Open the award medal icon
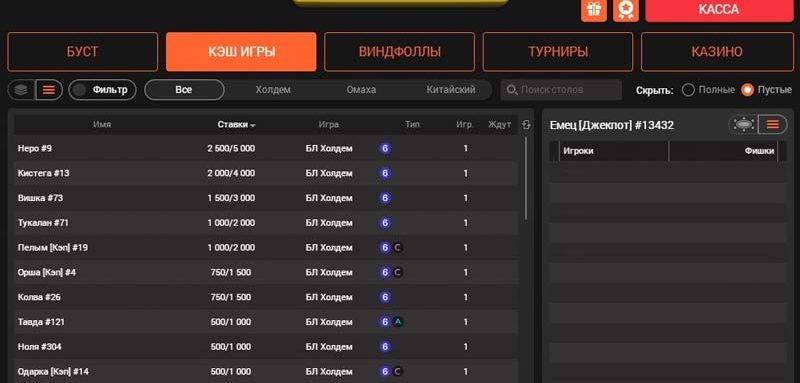800x383 pixels. click(x=626, y=10)
